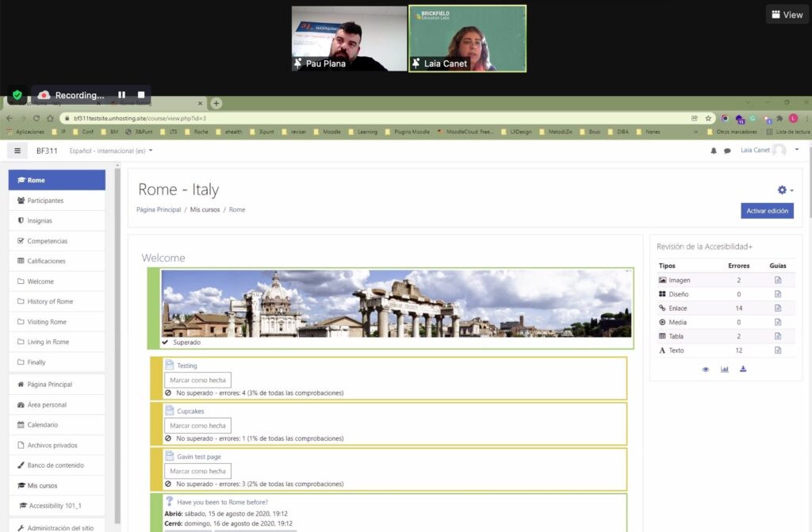This screenshot has width=812, height=532.
Task: Open the Texto guide document icon
Action: coord(778,350)
